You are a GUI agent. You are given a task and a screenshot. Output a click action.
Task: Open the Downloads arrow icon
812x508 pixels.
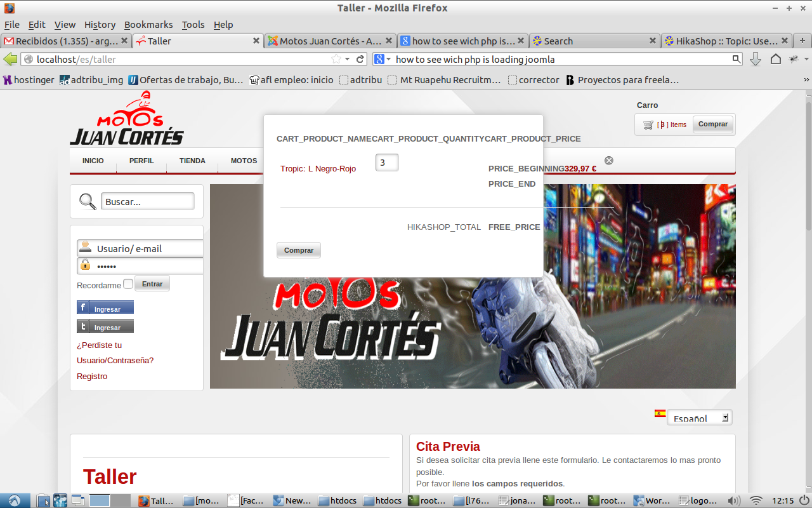tap(756, 59)
